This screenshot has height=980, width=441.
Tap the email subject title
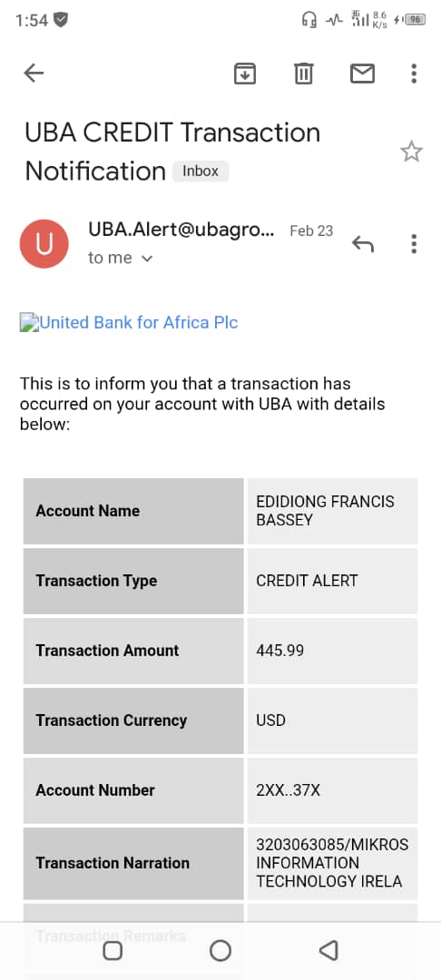click(172, 152)
